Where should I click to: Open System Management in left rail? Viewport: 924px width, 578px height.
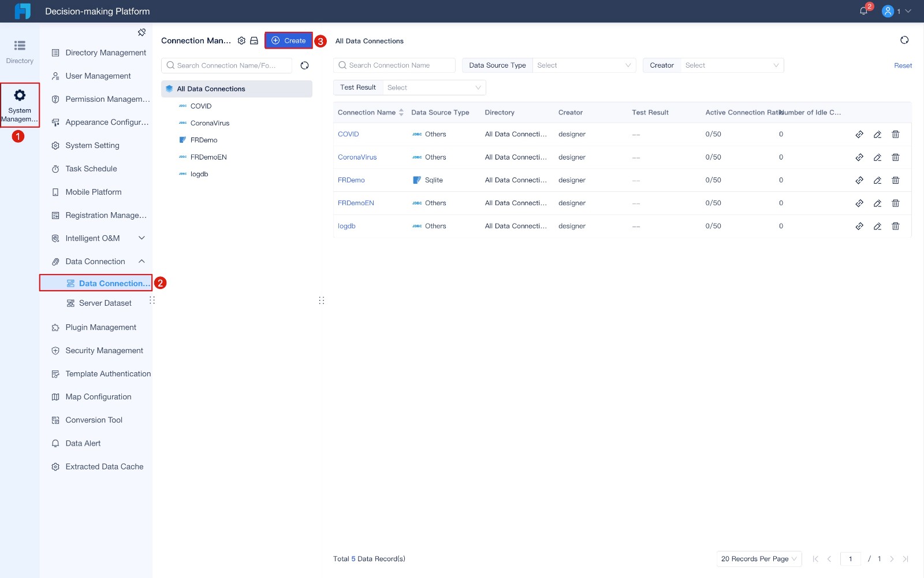tap(20, 105)
